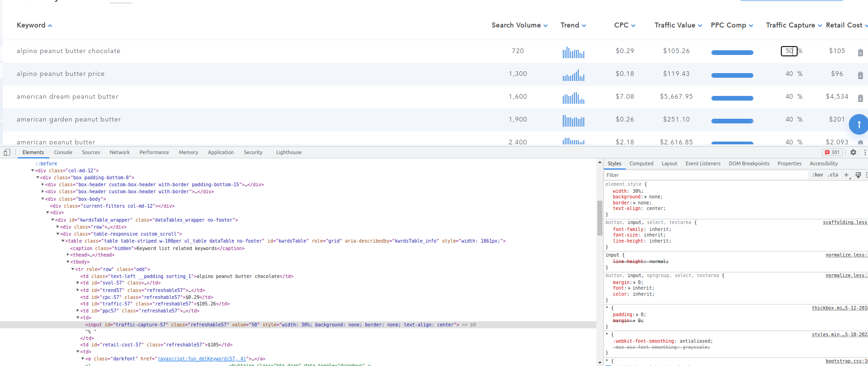Switch to the Computed styles tab
This screenshot has height=366, width=868.
click(x=641, y=163)
